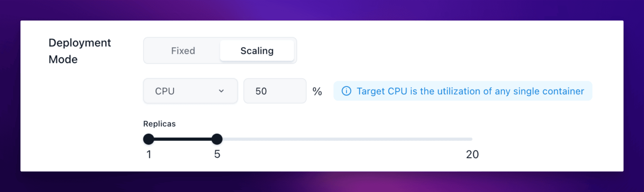Click the minimum value label 1
The width and height of the screenshot is (644, 192).
(x=149, y=154)
